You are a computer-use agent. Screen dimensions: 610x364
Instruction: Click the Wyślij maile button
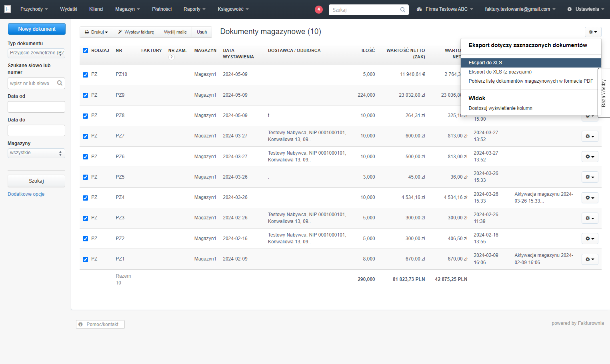pyautogui.click(x=175, y=32)
